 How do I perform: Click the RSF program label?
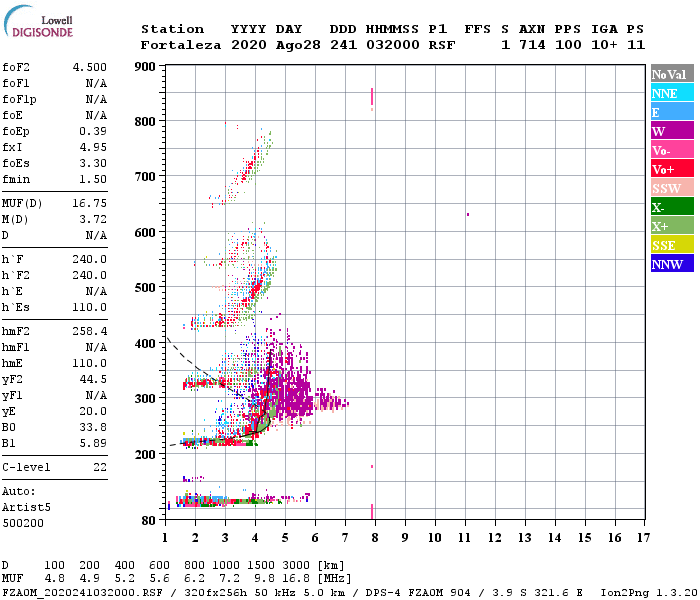pyautogui.click(x=442, y=45)
